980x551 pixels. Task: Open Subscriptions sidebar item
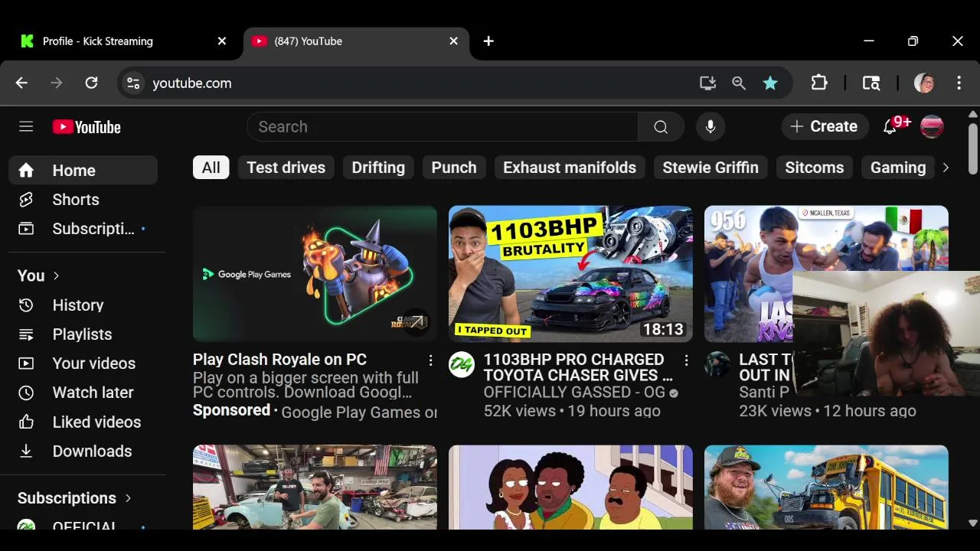(x=83, y=229)
